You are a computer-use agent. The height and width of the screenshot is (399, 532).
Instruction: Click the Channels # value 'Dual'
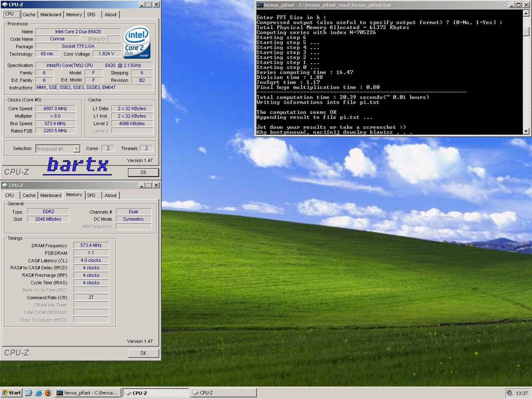click(x=133, y=212)
